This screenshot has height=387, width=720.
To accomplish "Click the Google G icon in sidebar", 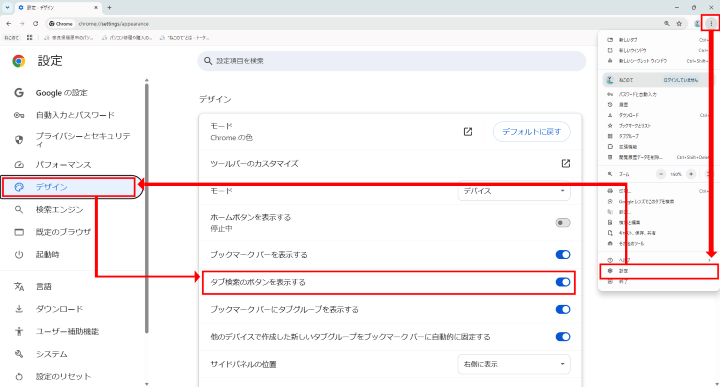I will pyautogui.click(x=19, y=93).
